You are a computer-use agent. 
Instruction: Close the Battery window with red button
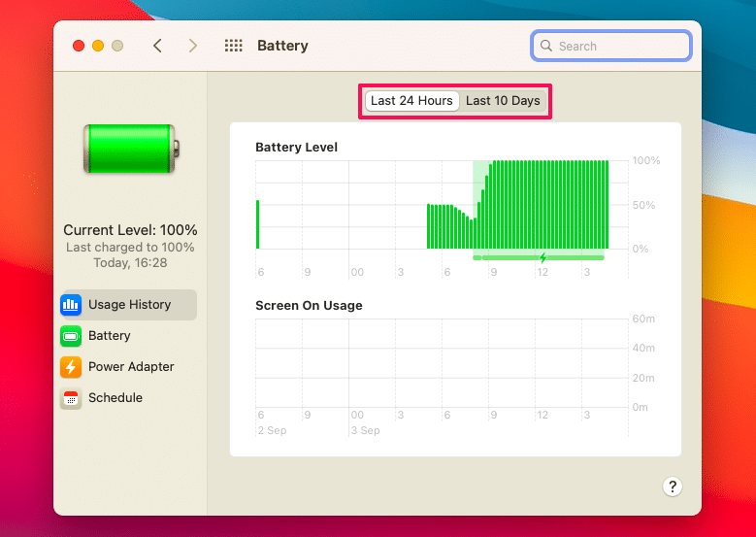[79, 46]
